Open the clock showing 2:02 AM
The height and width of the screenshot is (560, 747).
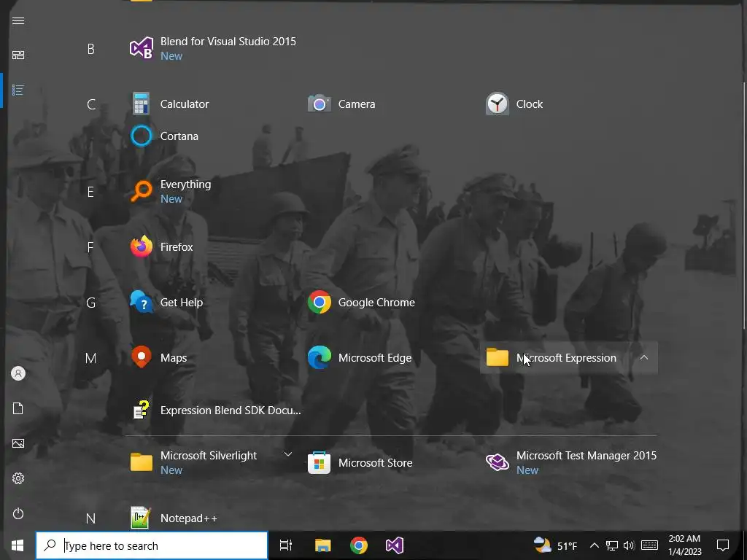point(684,545)
